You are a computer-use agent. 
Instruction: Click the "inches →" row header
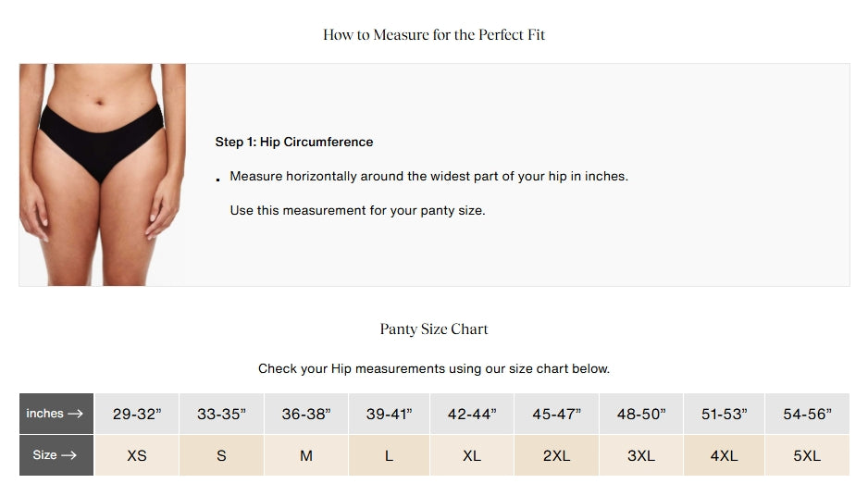click(56, 414)
